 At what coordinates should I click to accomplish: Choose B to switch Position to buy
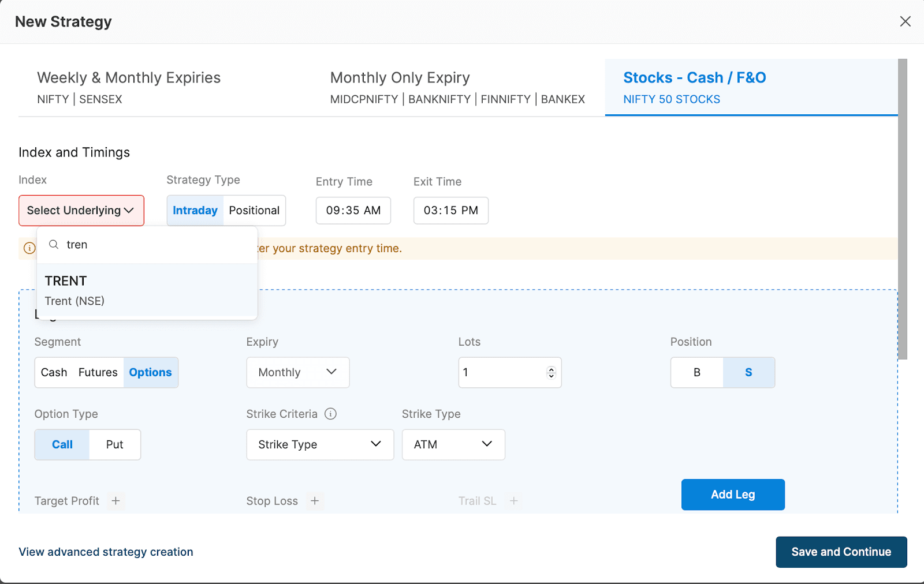[697, 372]
